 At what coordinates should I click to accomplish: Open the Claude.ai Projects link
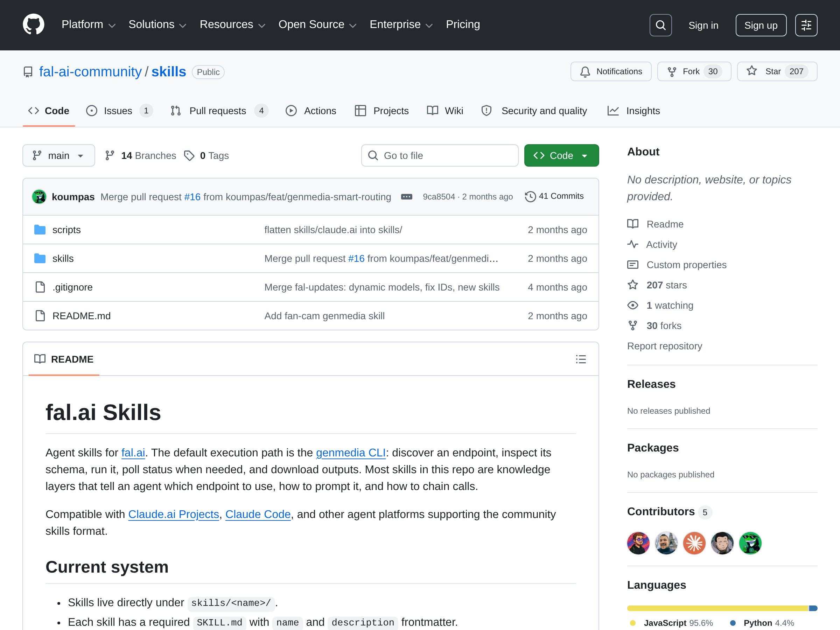(174, 514)
